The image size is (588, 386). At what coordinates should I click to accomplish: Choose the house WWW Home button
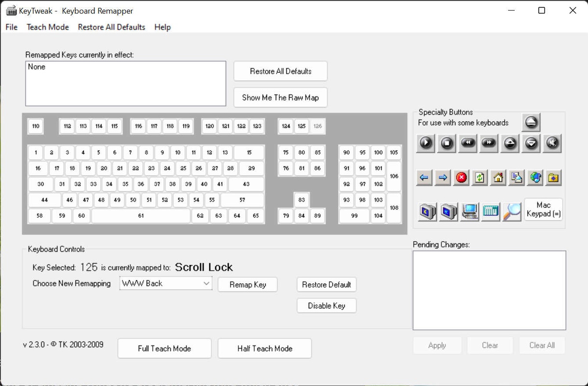point(498,178)
